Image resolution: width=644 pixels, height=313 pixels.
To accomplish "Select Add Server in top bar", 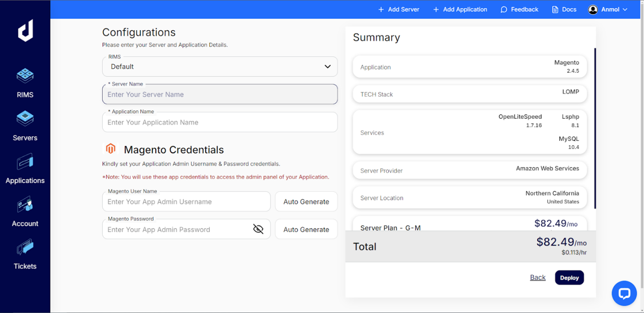I will coord(399,9).
